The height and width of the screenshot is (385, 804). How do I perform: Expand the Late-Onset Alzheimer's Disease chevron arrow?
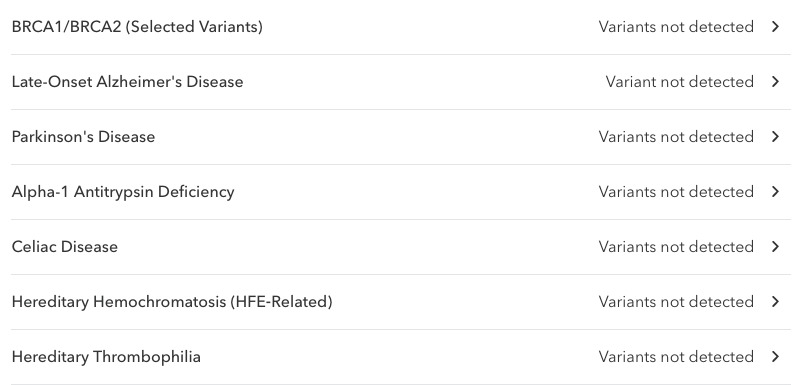coord(776,82)
